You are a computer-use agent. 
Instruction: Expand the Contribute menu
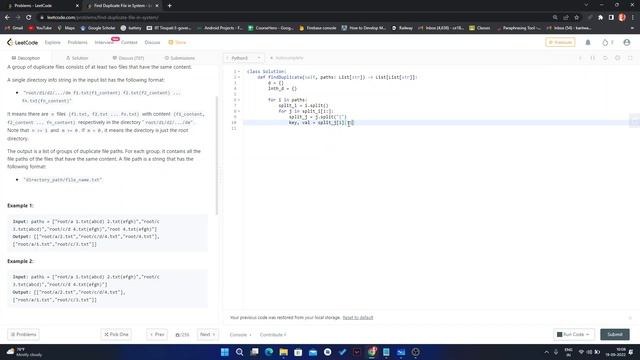click(273, 335)
